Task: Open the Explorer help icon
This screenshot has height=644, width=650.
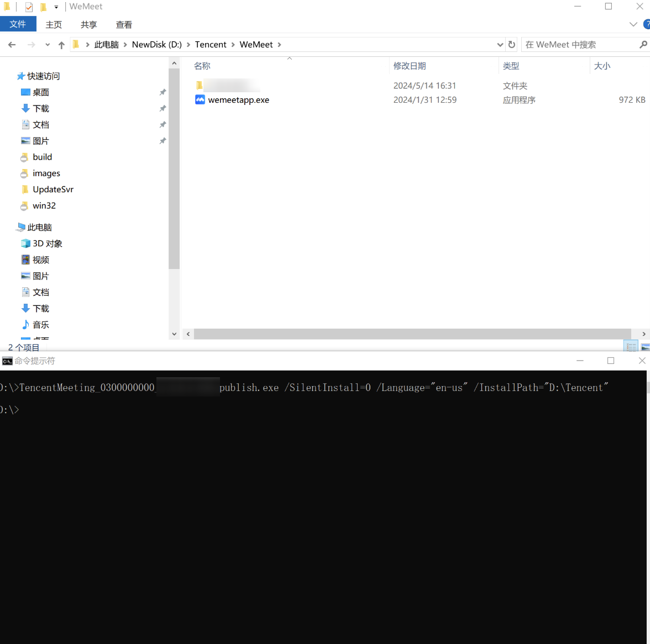Action: pyautogui.click(x=647, y=24)
